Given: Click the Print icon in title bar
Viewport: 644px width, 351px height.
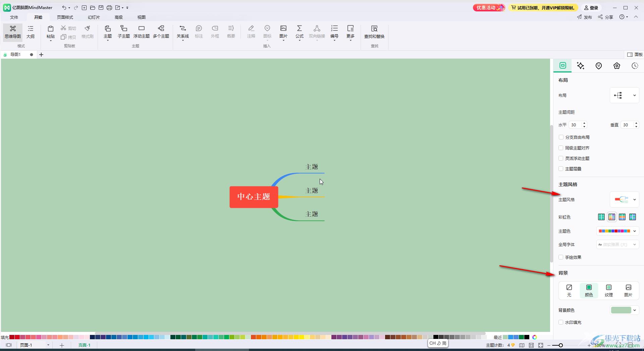Looking at the screenshot, I should click(x=109, y=7).
